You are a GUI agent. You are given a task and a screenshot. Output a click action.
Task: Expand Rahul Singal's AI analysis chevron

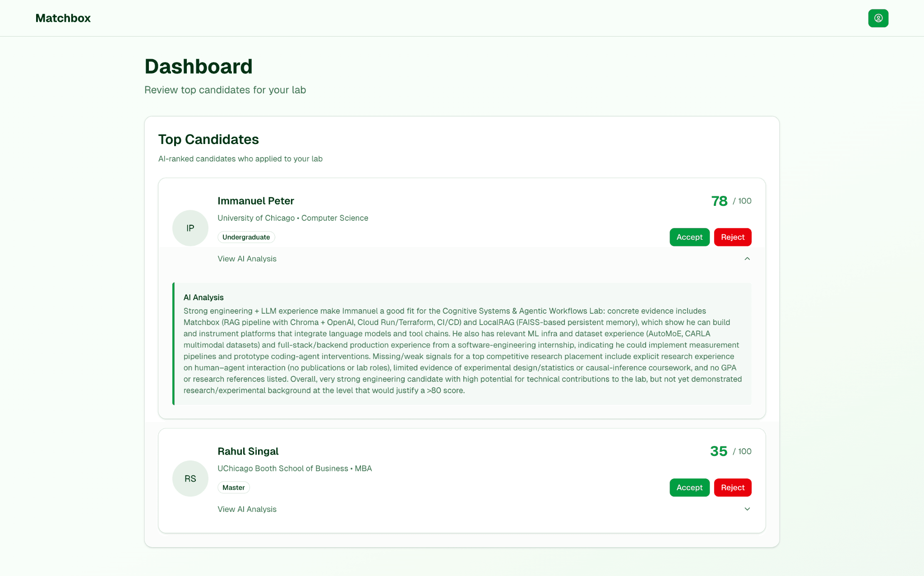pos(747,509)
